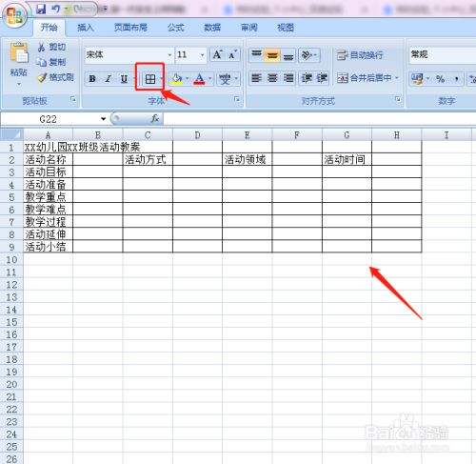The width and height of the screenshot is (476, 464).
Task: Open the 审阅 tab
Action: pyautogui.click(x=249, y=28)
